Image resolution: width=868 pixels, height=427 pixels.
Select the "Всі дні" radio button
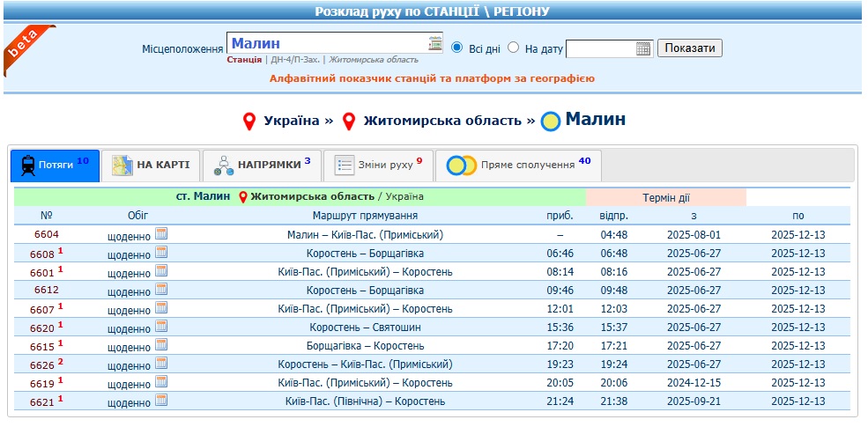coord(456,48)
